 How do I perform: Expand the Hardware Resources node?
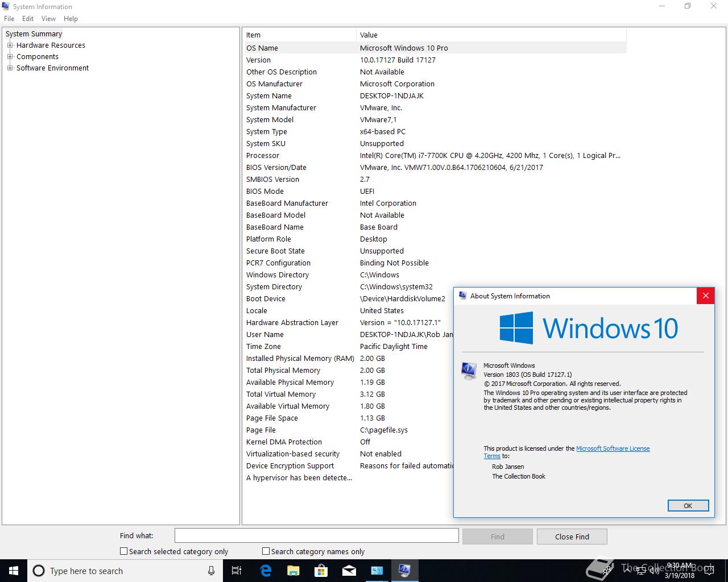10,45
